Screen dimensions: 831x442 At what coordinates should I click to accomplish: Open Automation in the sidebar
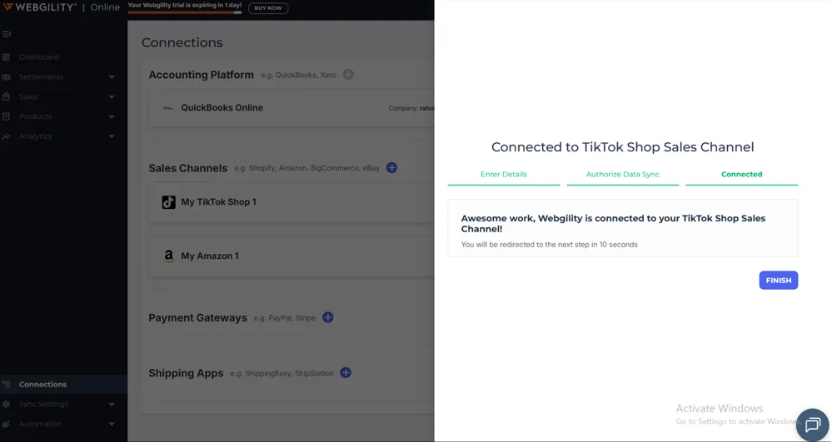[41, 423]
